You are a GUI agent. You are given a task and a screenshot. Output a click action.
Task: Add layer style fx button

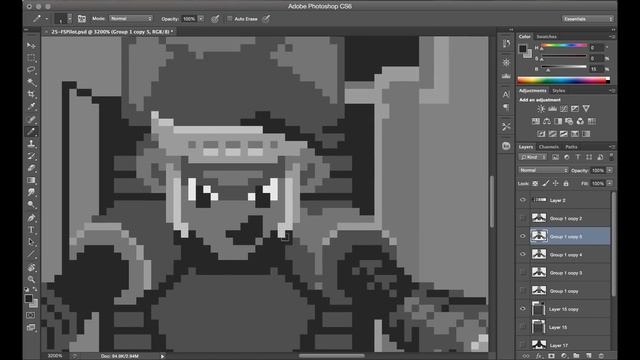coord(539,356)
